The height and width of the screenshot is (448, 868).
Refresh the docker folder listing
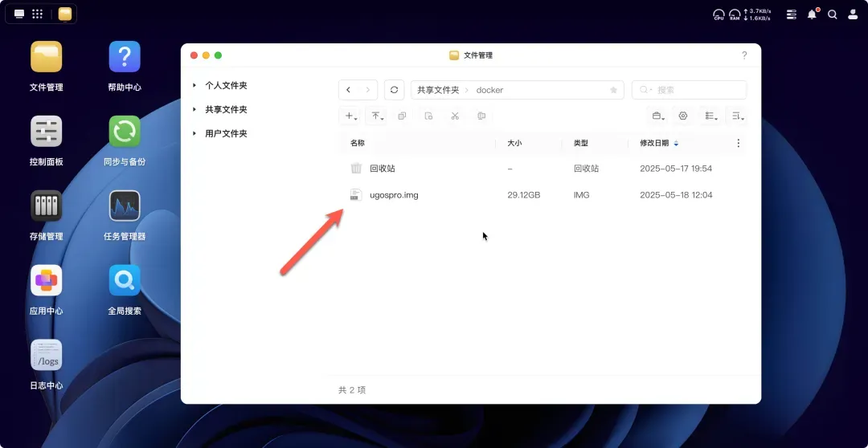click(x=394, y=90)
